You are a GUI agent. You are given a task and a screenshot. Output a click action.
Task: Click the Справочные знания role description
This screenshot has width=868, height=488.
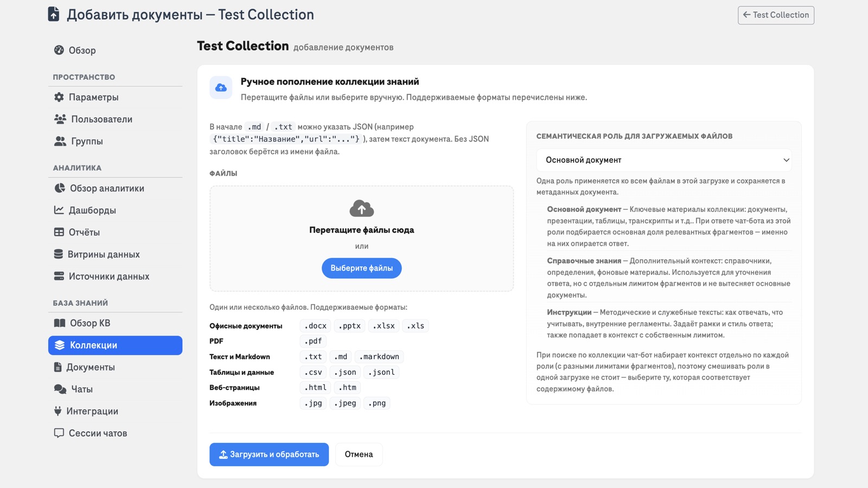[x=668, y=278]
